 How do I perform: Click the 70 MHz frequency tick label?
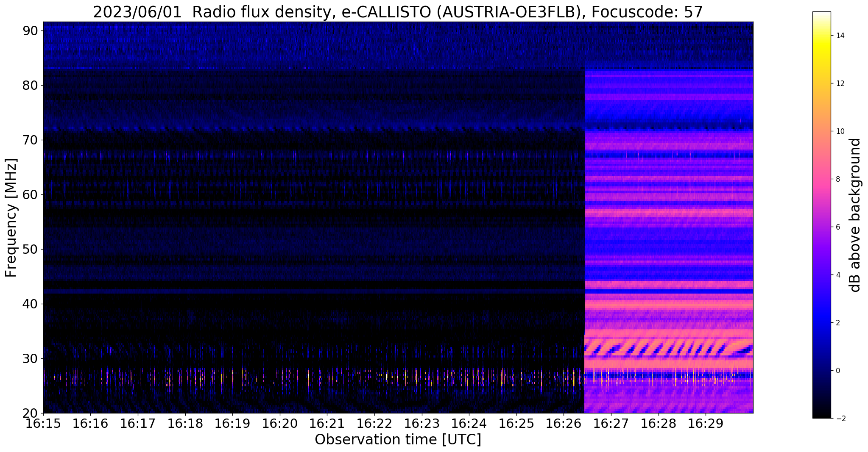(x=30, y=140)
